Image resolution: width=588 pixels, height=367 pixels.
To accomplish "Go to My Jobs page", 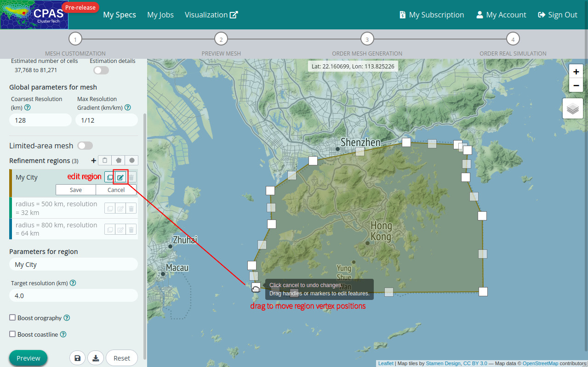I will pos(160,15).
